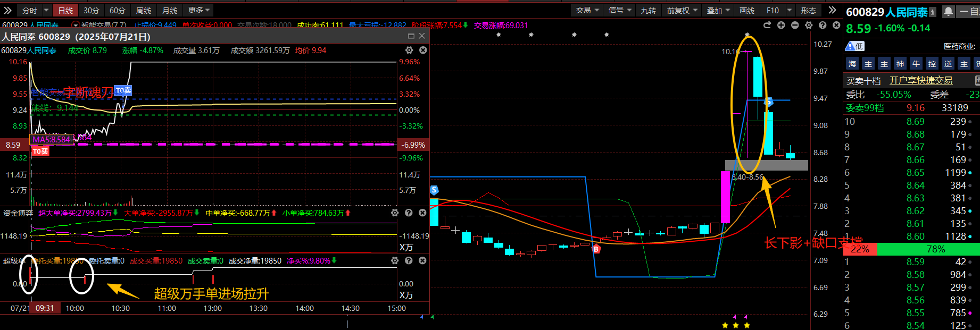Open K-line chart help question icon

click(823, 25)
